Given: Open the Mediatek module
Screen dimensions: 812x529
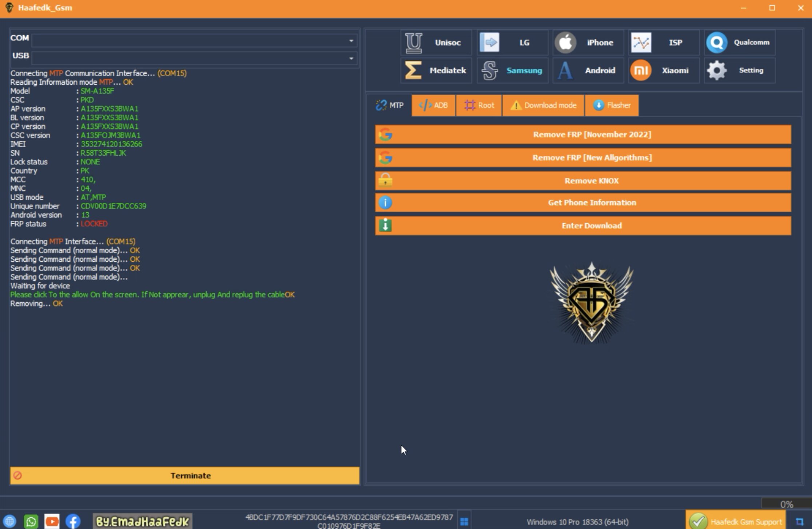Looking at the screenshot, I should [x=436, y=71].
